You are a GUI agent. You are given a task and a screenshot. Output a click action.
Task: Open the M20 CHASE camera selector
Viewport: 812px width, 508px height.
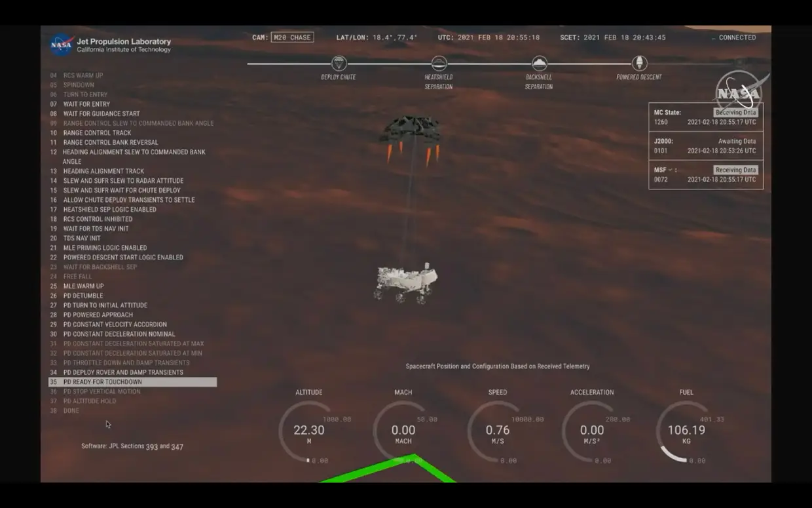pos(291,37)
